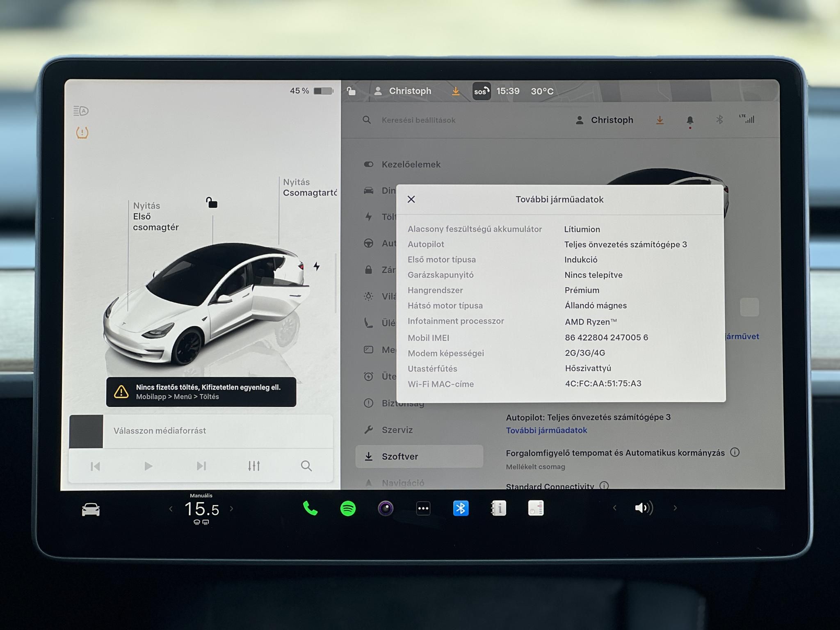The height and width of the screenshot is (630, 840).
Task: Click the Keresési beállítások search field
Action: (x=418, y=120)
